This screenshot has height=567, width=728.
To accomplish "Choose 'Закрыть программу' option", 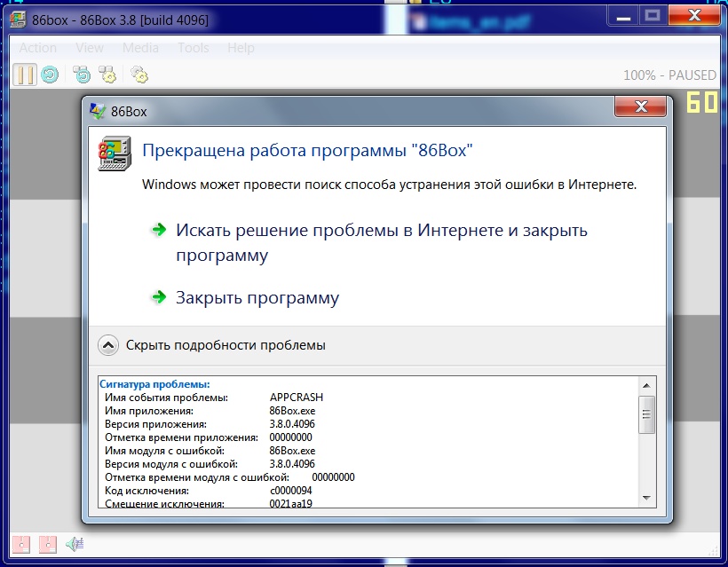I will pyautogui.click(x=246, y=297).
